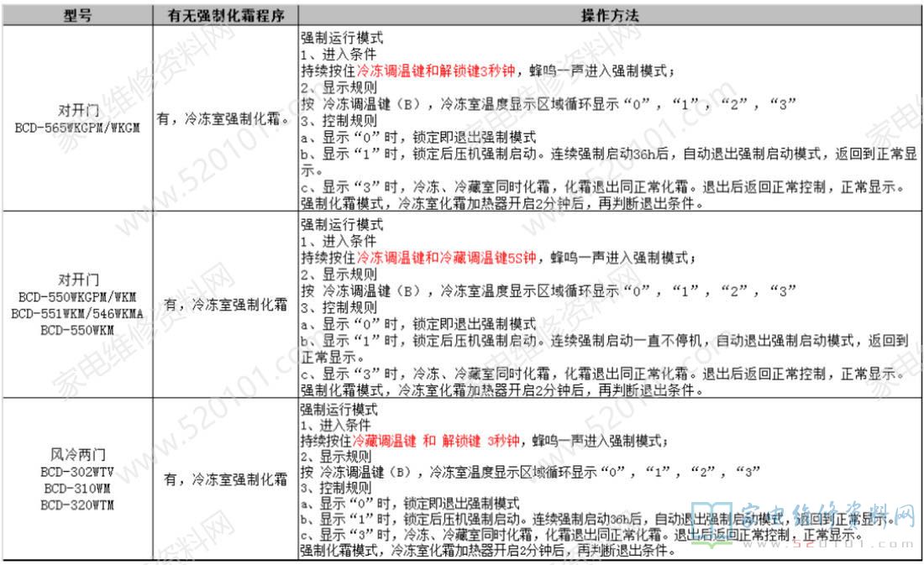Click '对开门' above BCD-565WKGPM/WKGM
Viewport: 924px width, 565px height.
point(78,110)
